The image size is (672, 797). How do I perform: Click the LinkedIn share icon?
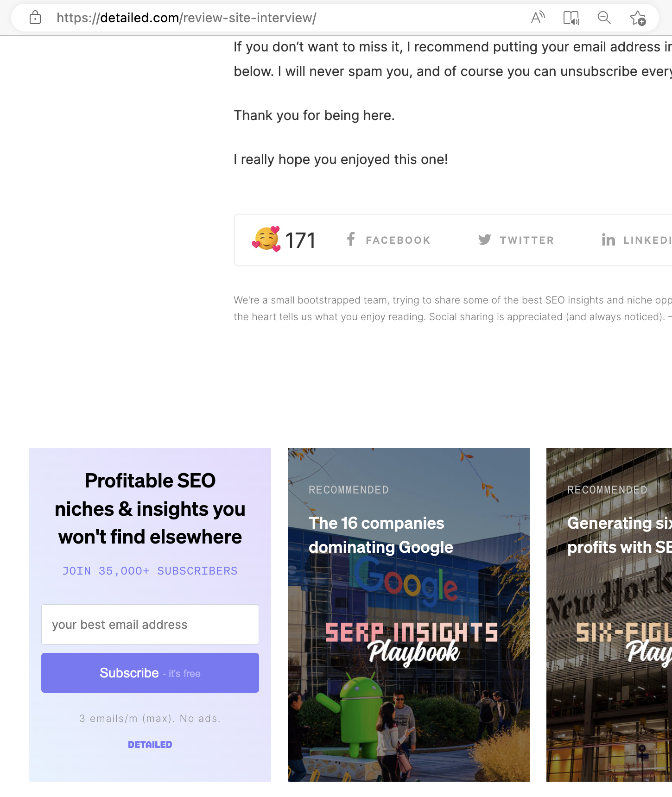(x=608, y=240)
